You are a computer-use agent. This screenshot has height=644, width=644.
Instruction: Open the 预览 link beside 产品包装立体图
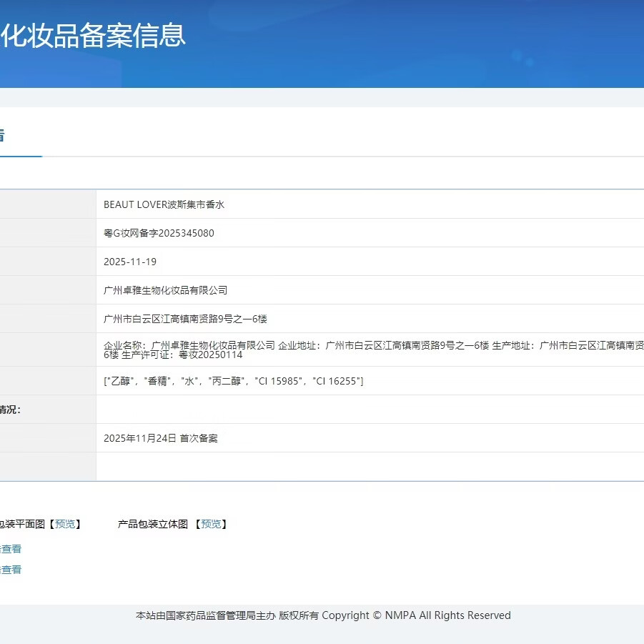coord(211,524)
